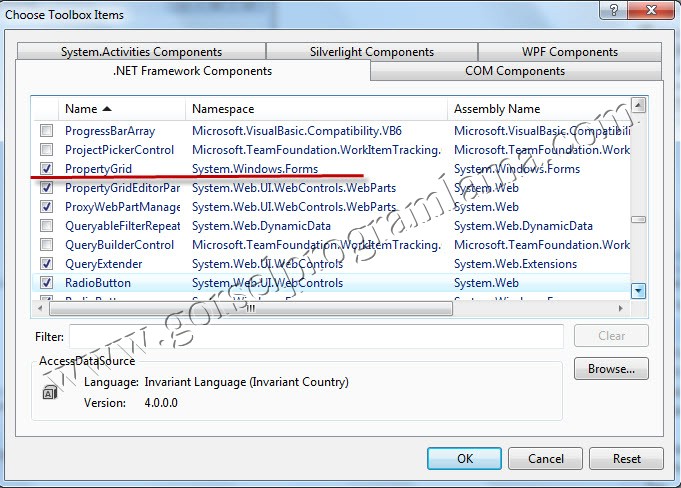The height and width of the screenshot is (488, 681).
Task: Click the Browse... button
Action: coord(610,369)
